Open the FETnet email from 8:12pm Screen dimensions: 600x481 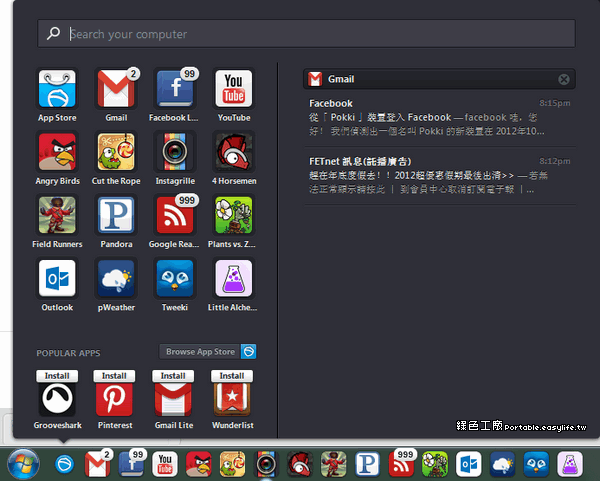(x=440, y=175)
